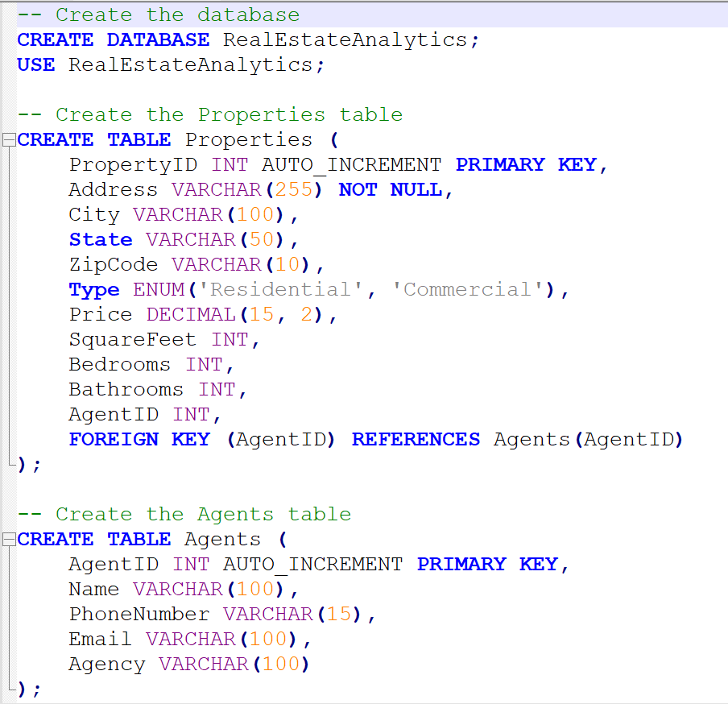728x704 pixels.
Task: Click the closing ); of the Properties table
Action: click(x=27, y=464)
